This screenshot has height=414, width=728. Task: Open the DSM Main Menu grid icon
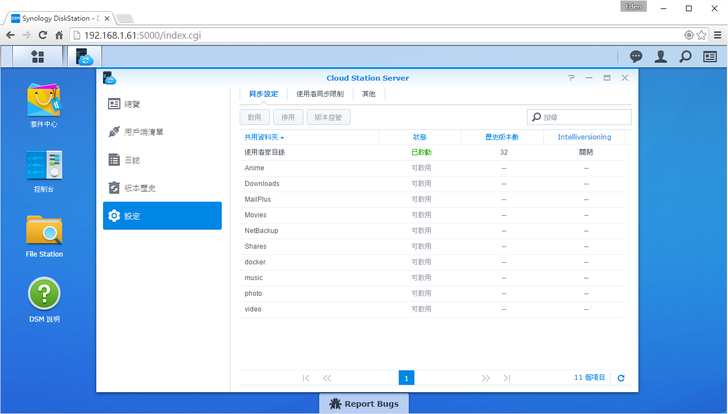pos(37,57)
